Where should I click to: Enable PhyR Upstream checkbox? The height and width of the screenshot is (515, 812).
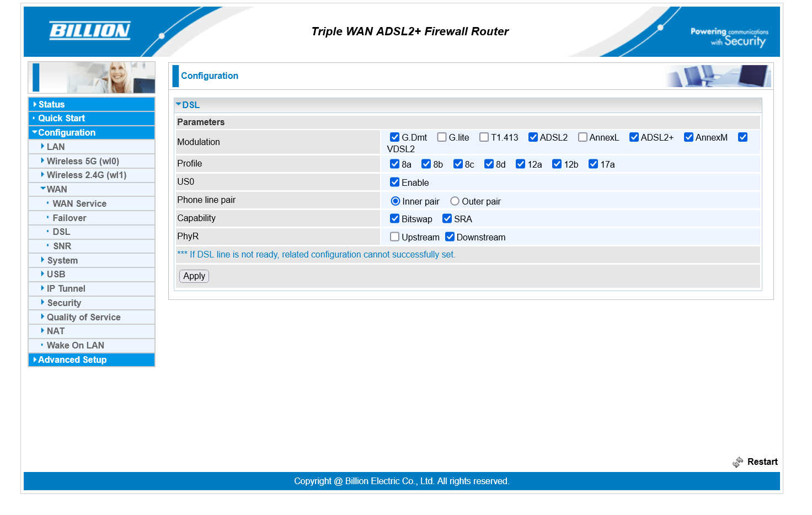[x=394, y=237]
